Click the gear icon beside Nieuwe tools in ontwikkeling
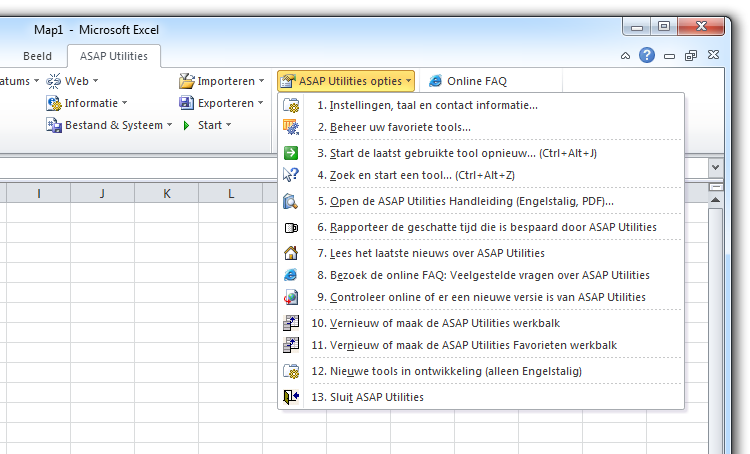 (x=291, y=371)
